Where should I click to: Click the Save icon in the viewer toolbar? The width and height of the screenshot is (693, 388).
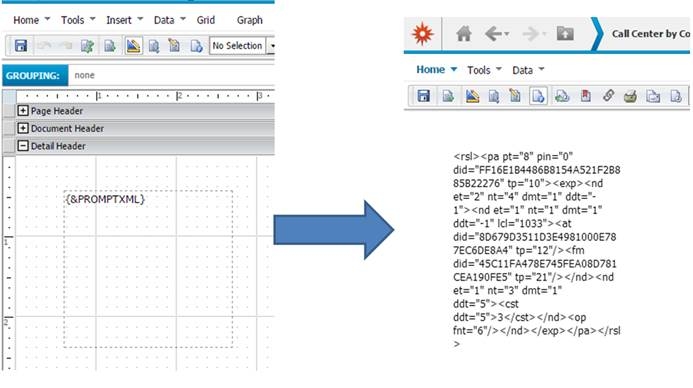(423, 96)
